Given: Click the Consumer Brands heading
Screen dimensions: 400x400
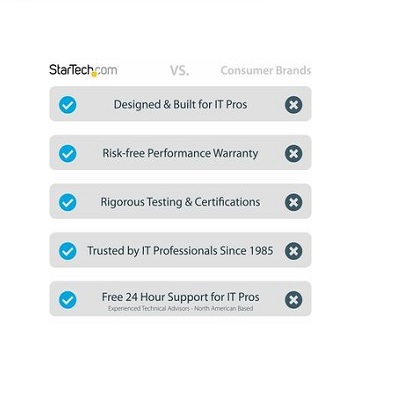Looking at the screenshot, I should tap(266, 70).
